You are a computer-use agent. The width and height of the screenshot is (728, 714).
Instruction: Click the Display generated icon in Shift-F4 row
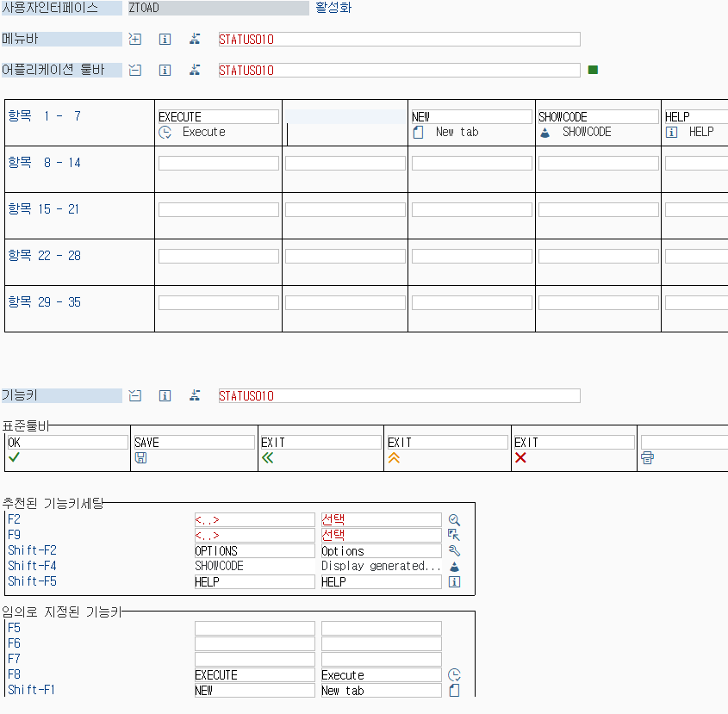coord(455,567)
